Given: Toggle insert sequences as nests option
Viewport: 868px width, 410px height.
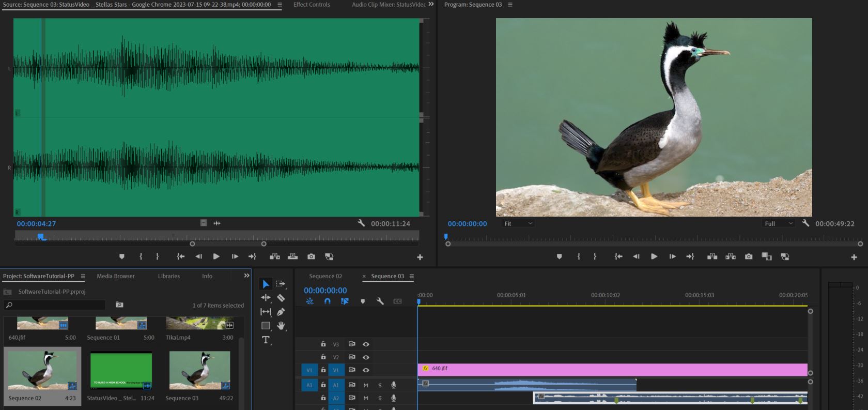Looking at the screenshot, I should click(309, 301).
